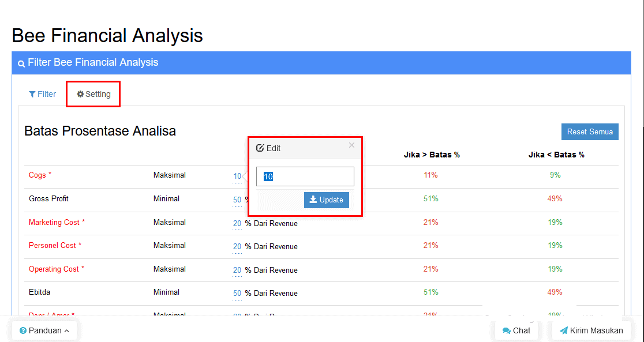Click the "Jika > Batas %" column header
Image resolution: width=644 pixels, height=342 pixels.
click(432, 155)
